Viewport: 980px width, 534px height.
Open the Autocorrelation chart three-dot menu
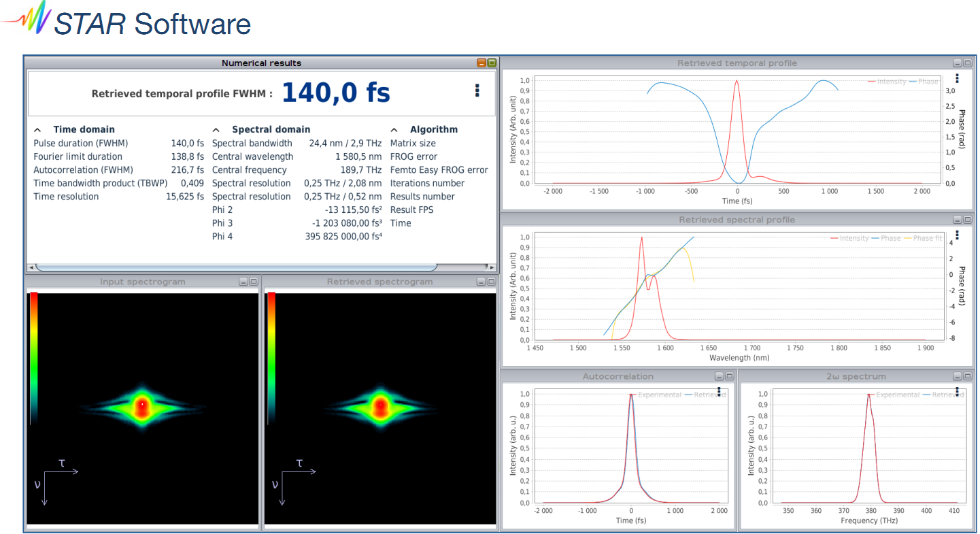[718, 392]
